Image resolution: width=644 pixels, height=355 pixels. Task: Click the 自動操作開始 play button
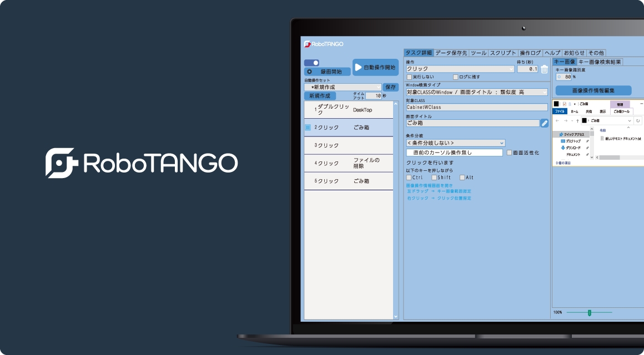[375, 67]
